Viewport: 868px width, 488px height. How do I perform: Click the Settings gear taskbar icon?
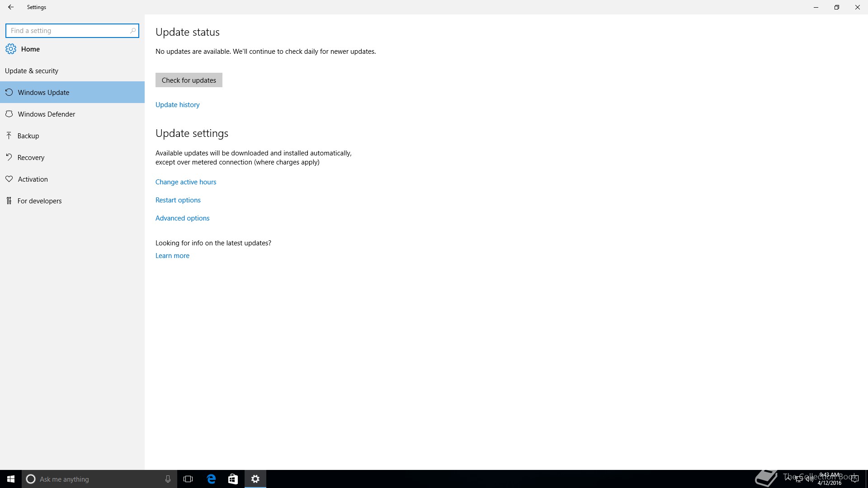(255, 479)
